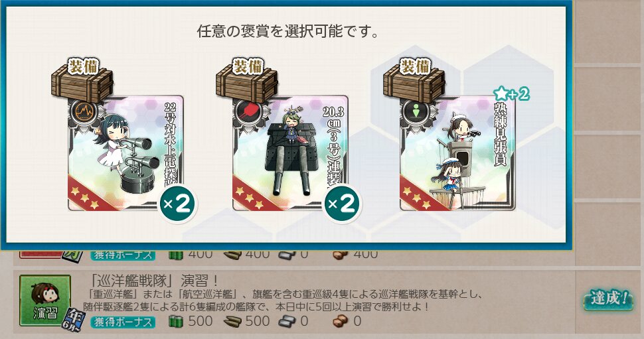Click the x2 badge on gun card
The width and height of the screenshot is (644, 339).
point(343,204)
